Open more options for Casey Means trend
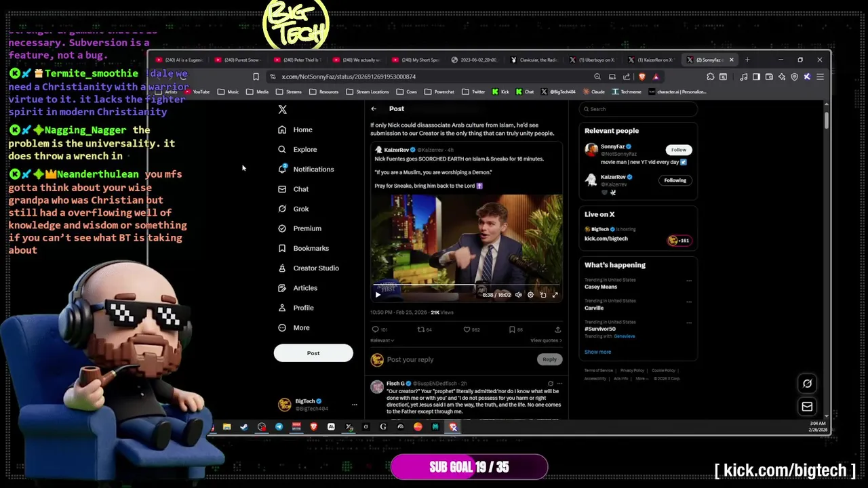 click(x=689, y=281)
